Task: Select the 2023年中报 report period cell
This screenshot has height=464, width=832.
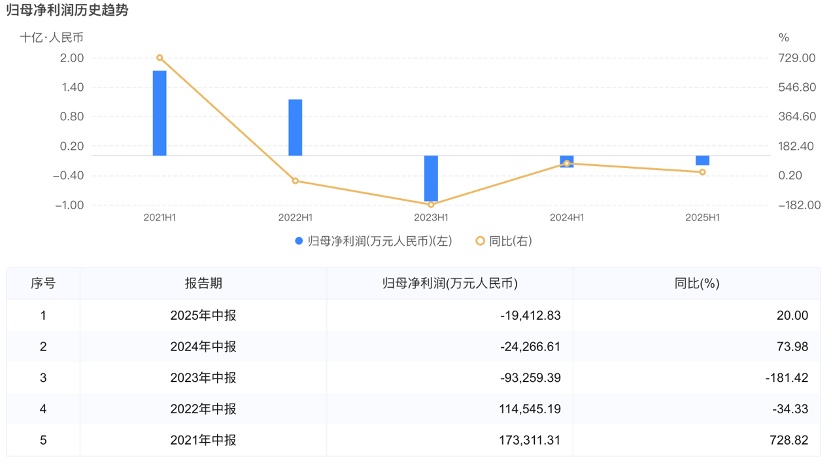Action: pyautogui.click(x=203, y=378)
